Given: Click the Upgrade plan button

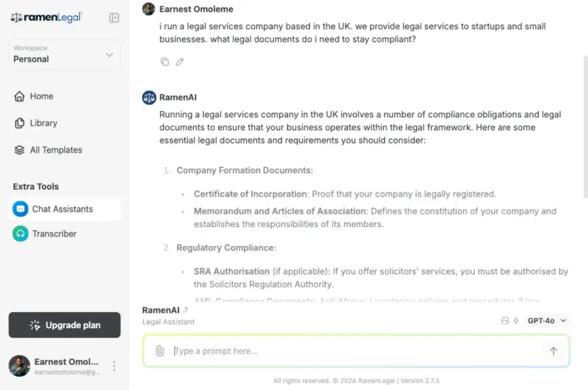Looking at the screenshot, I should (x=64, y=325).
